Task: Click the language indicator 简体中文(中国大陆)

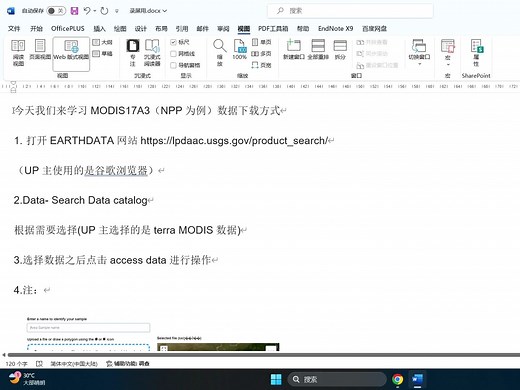Action: (x=74, y=364)
